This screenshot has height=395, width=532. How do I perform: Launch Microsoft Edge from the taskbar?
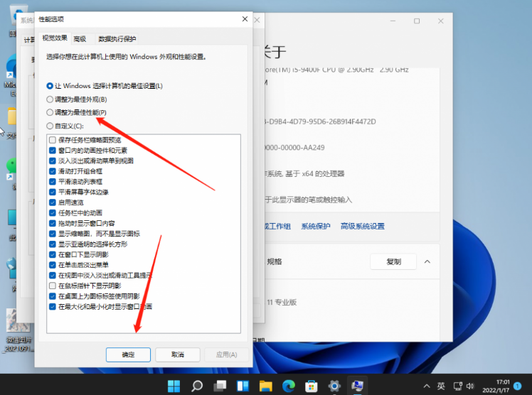coord(289,386)
